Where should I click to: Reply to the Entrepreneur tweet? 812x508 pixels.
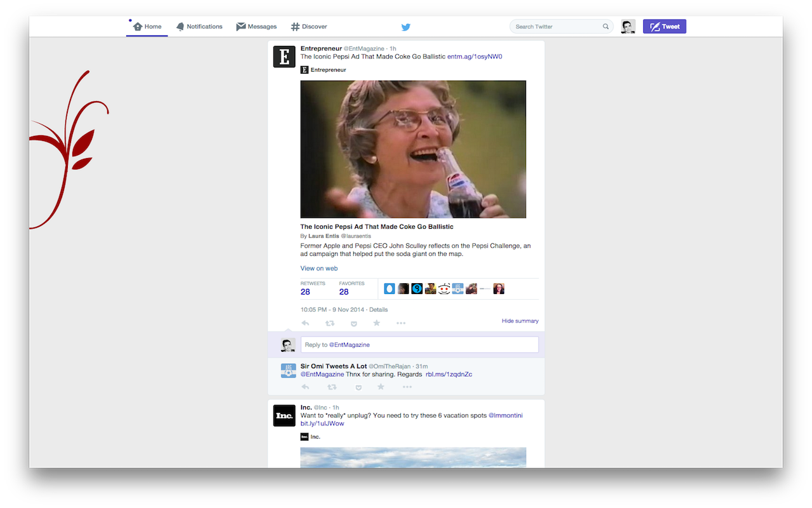pos(305,323)
